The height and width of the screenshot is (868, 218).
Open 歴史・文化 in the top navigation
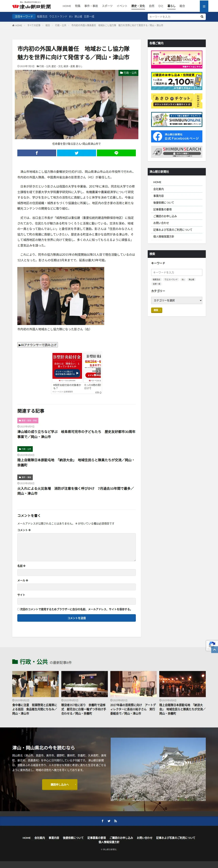click(x=138, y=6)
